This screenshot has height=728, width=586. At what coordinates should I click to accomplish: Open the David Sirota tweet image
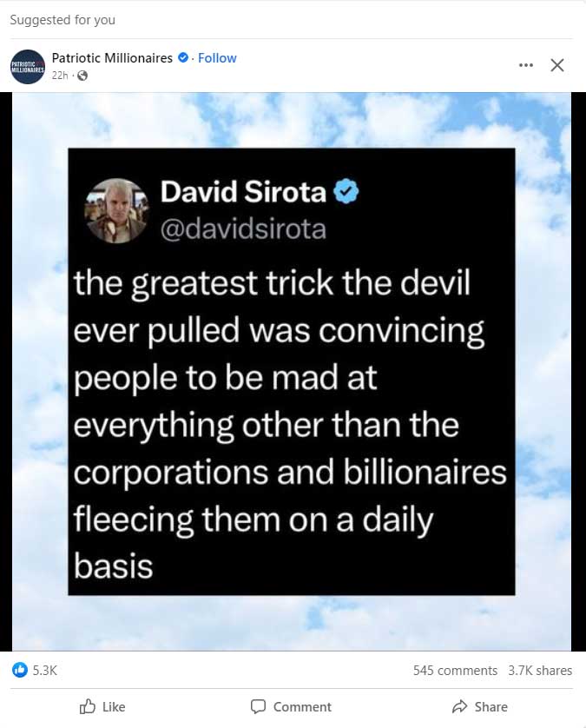(x=292, y=372)
